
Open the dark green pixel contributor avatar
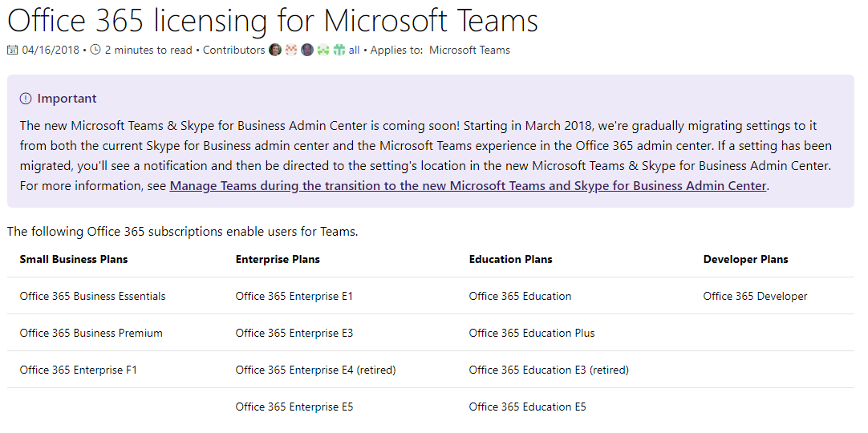[339, 50]
